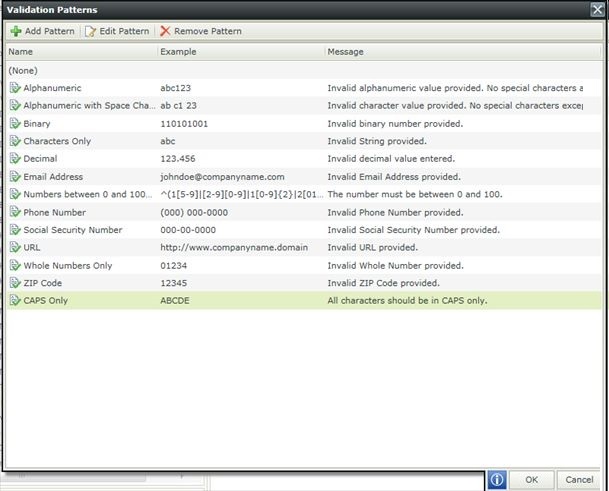Click message The number must be between 0 and 100.
Viewport: 609px width, 491px height.
point(415,194)
